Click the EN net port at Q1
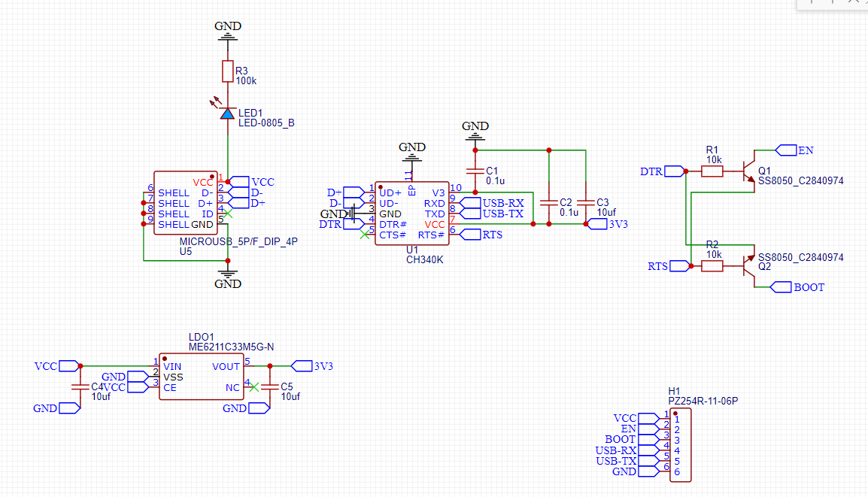The width and height of the screenshot is (868, 497). pos(785,150)
